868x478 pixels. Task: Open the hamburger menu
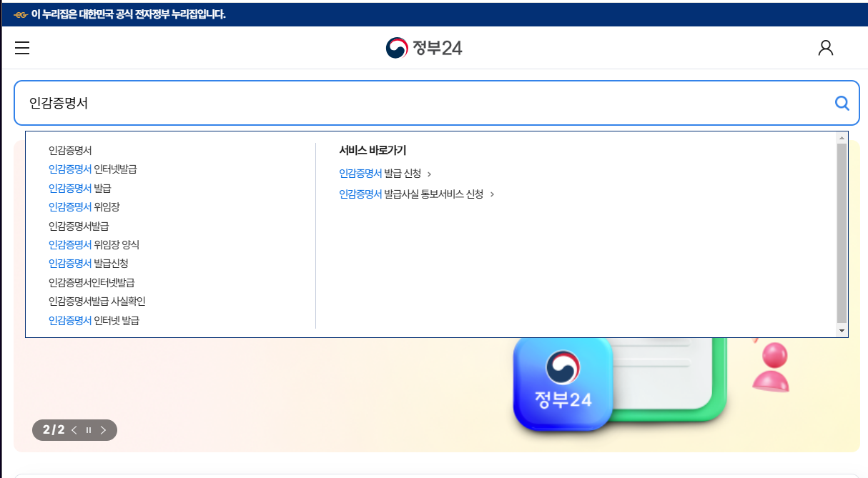[22, 48]
